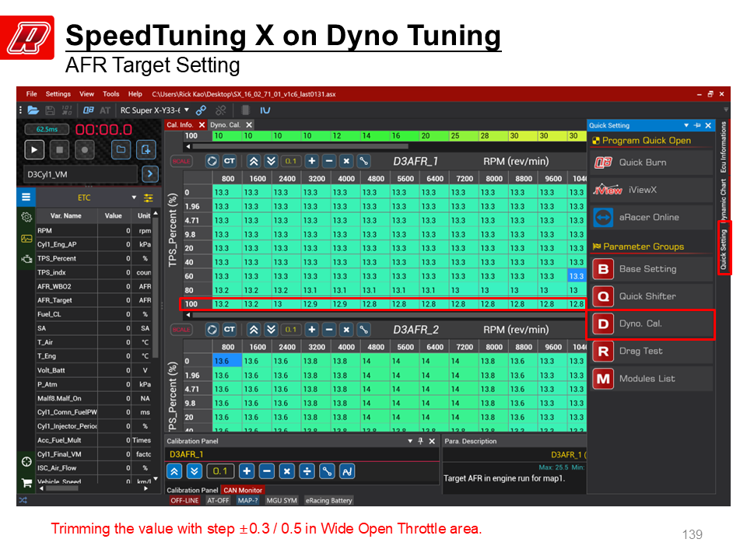747x560 pixels.
Task: Open Quick Setting panel dropdown arrow
Action: point(686,125)
